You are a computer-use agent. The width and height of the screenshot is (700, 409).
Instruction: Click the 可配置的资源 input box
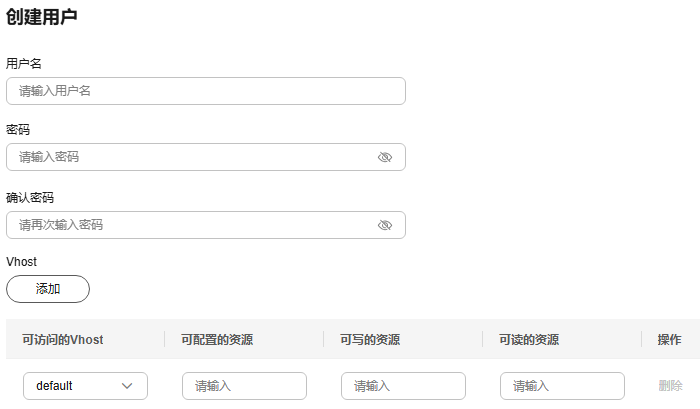point(244,386)
